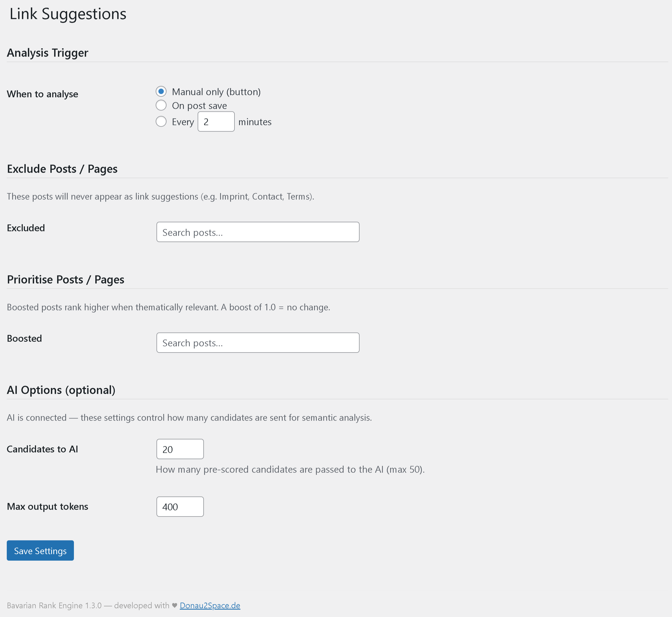This screenshot has width=672, height=617.
Task: Click the Boosted field label
Action: pos(24,338)
